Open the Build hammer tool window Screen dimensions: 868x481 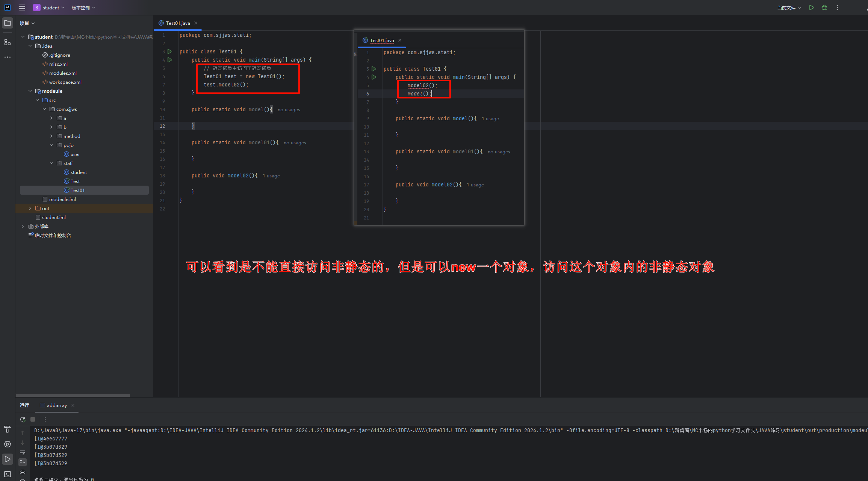click(x=7, y=429)
